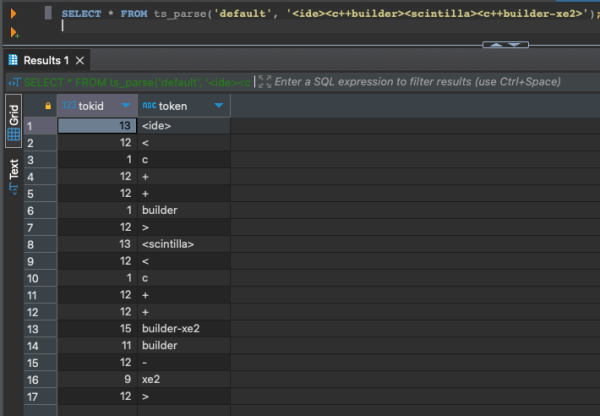Click the Results 1 tab table icon
Viewport: 600px width, 416px height.
13,60
